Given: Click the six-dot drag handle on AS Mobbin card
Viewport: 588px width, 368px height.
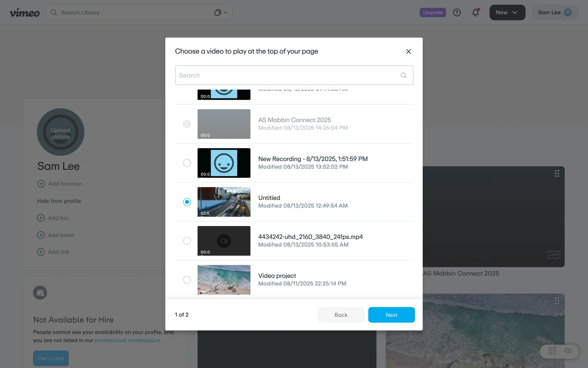Looking at the screenshot, I should pos(557,174).
